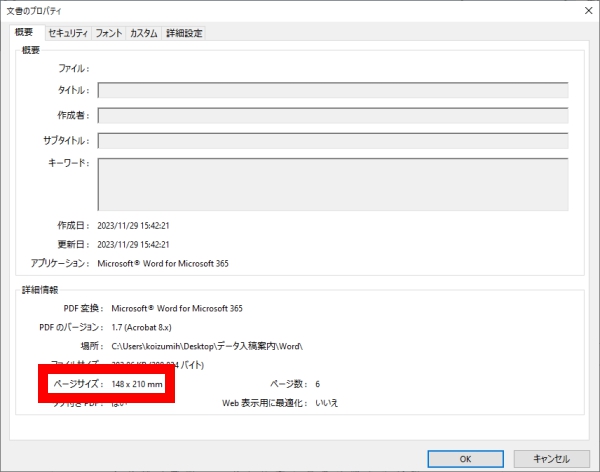The image size is (600, 472).
Task: Click the 更新日 date value
Action: click(133, 244)
